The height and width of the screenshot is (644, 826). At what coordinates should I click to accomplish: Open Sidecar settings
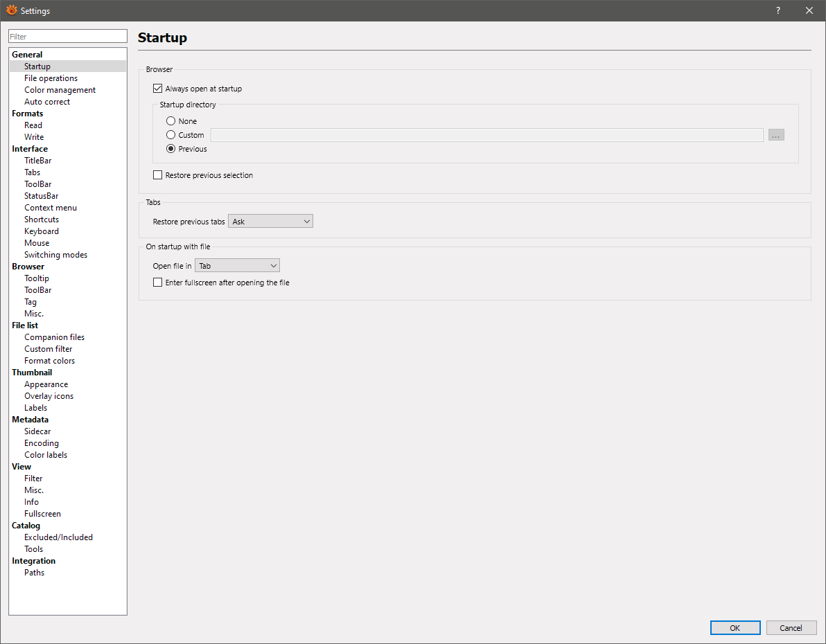(x=37, y=431)
